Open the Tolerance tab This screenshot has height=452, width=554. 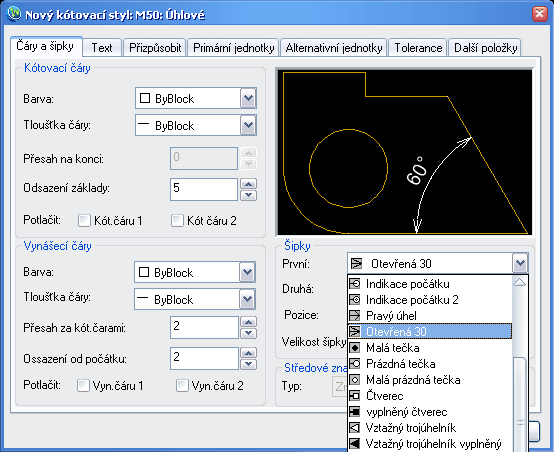pos(418,48)
